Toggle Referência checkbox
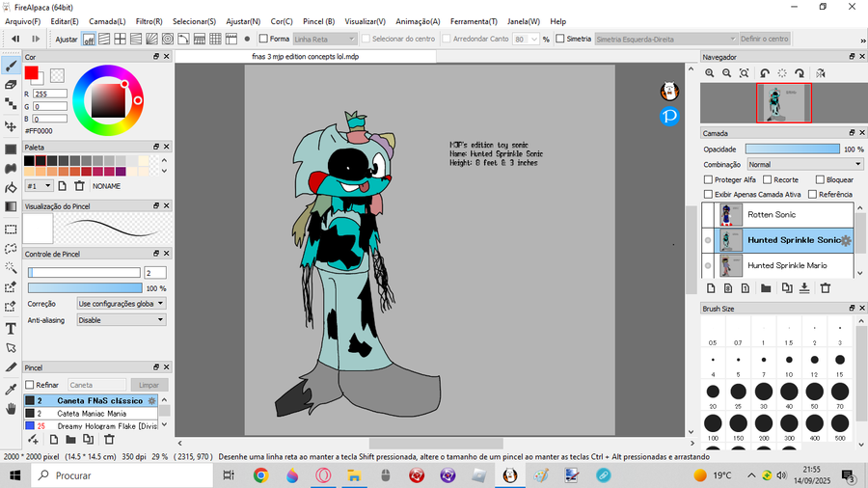The image size is (868, 488). (x=812, y=194)
